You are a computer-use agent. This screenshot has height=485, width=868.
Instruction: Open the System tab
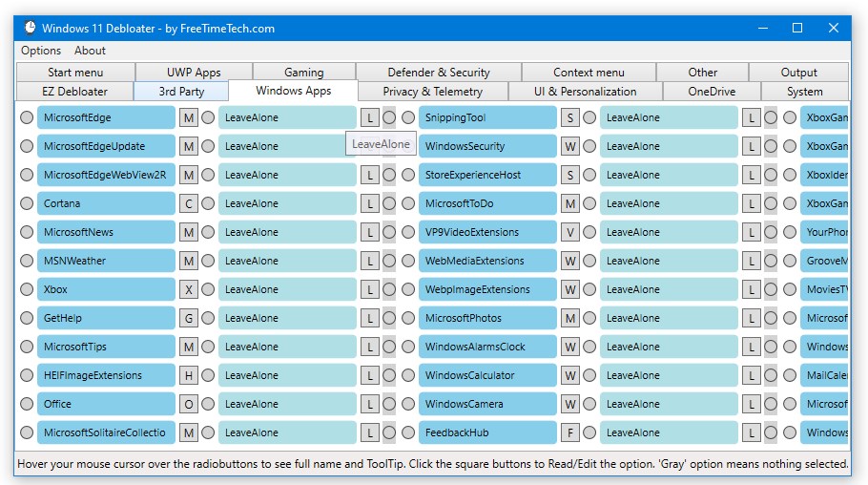coord(805,91)
